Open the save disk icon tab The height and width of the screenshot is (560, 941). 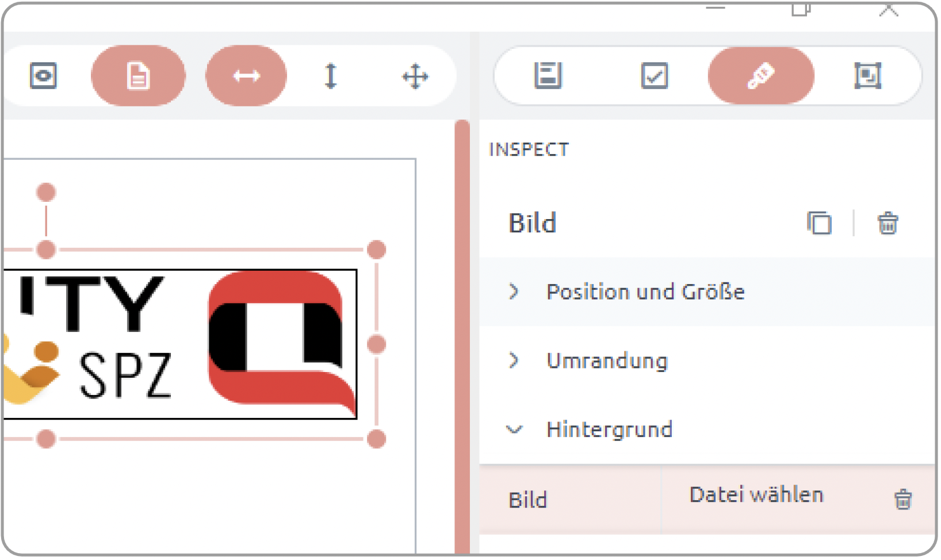tap(548, 75)
